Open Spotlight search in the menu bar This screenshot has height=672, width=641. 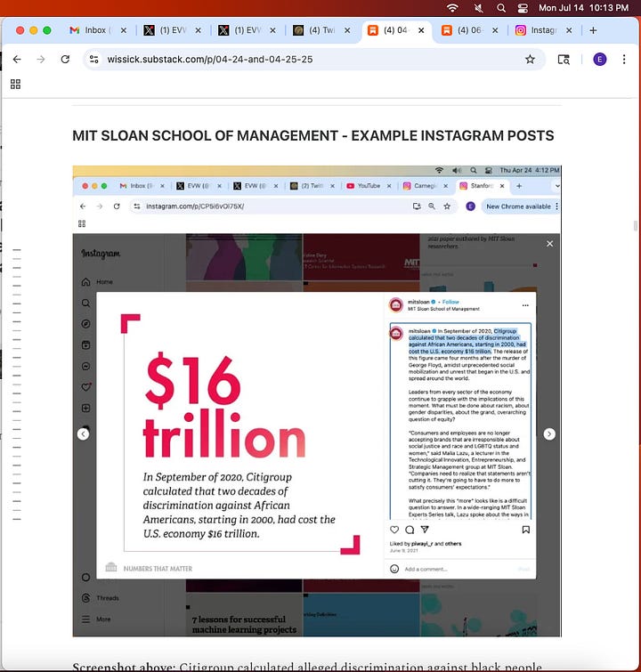[x=501, y=8]
